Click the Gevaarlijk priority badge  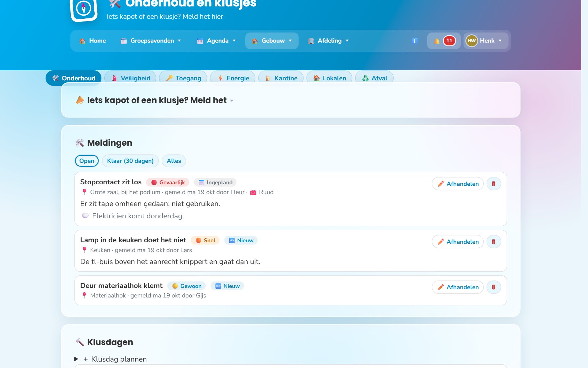click(x=168, y=182)
